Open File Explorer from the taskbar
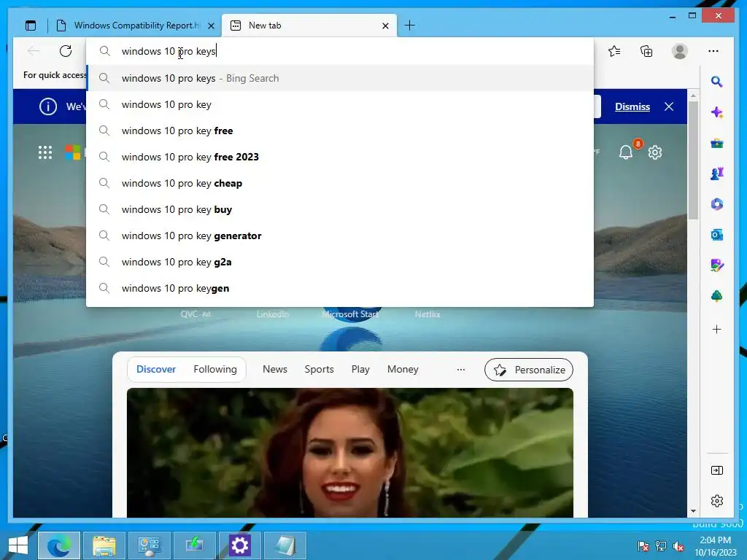The image size is (747, 560). (x=104, y=545)
